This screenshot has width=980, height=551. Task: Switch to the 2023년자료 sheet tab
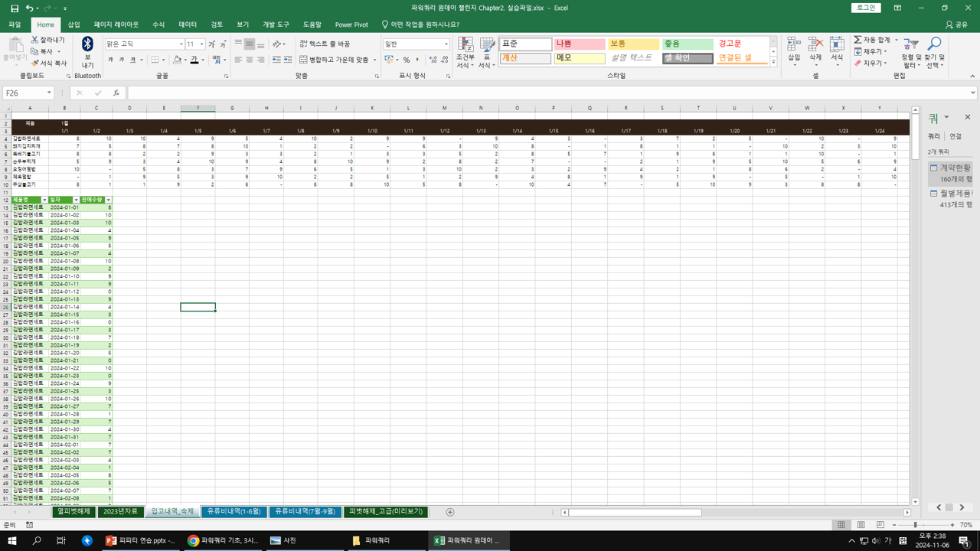120,511
